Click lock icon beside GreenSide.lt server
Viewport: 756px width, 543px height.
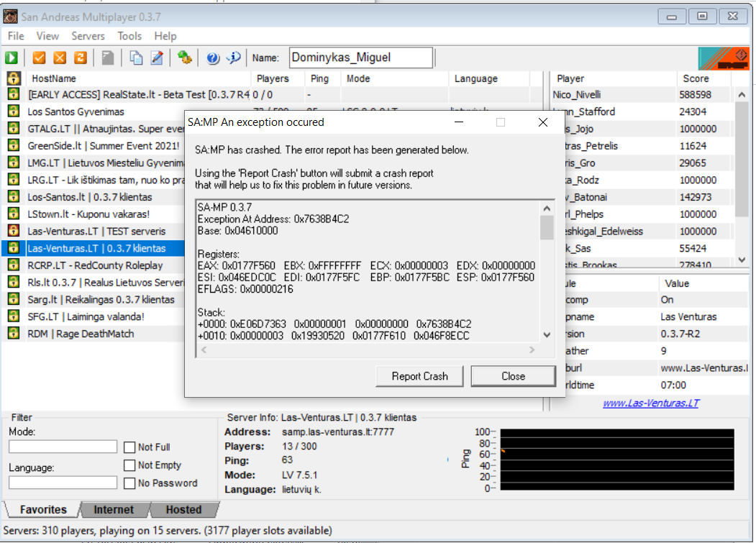[x=14, y=145]
